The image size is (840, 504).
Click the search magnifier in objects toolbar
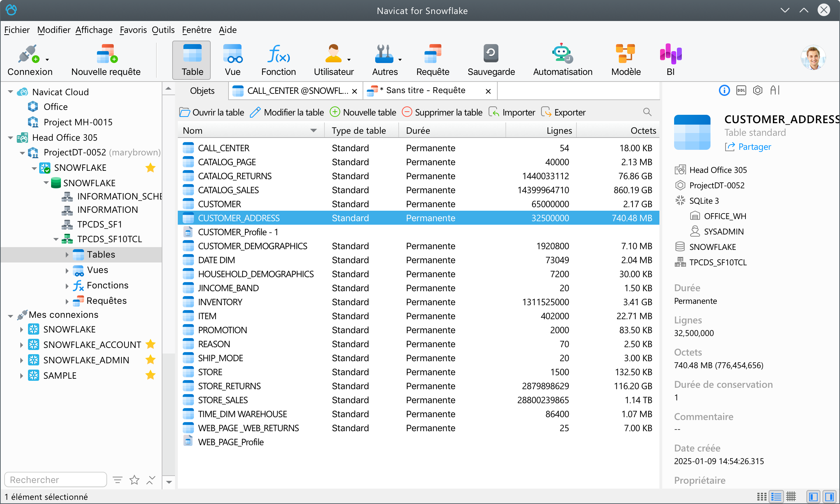tap(647, 112)
